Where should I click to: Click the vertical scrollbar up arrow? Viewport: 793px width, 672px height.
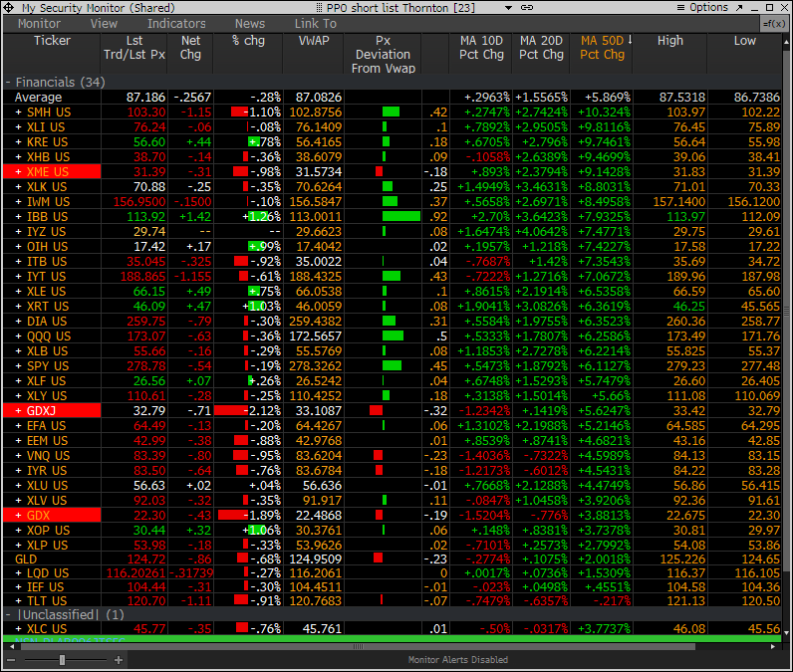786,42
